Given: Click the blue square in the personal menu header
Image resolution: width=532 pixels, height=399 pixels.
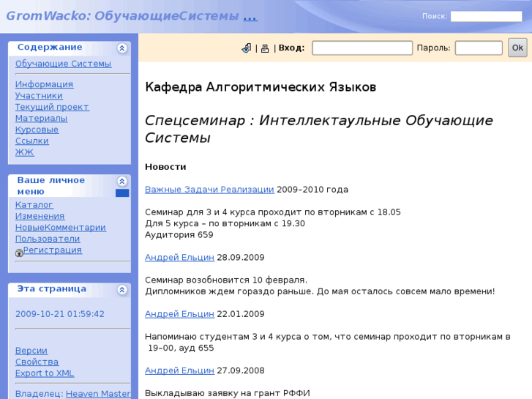Looking at the screenshot, I should pos(122,193).
